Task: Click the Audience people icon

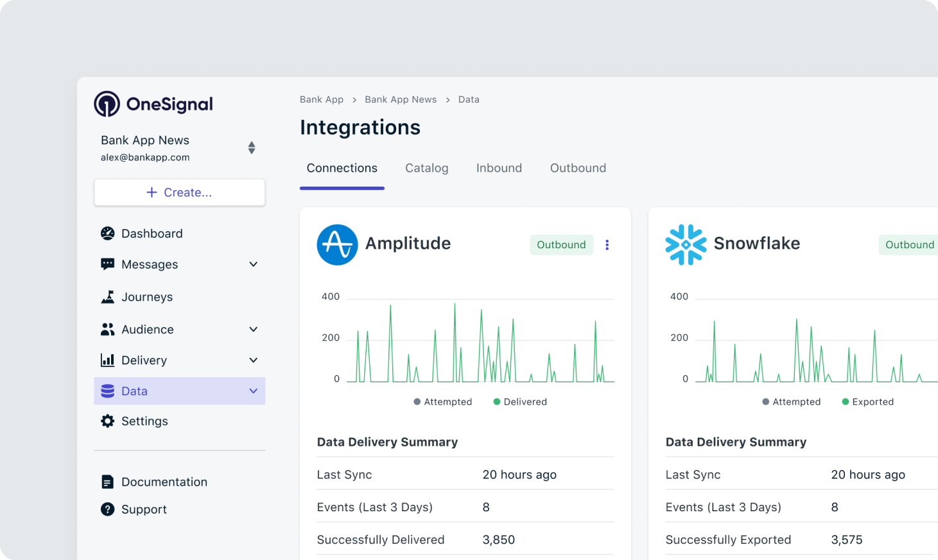Action: pos(108,329)
